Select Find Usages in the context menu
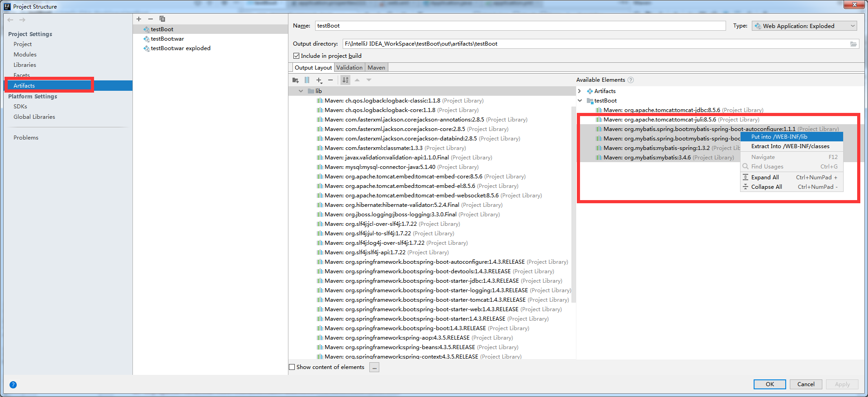The height and width of the screenshot is (397, 868). 792,167
